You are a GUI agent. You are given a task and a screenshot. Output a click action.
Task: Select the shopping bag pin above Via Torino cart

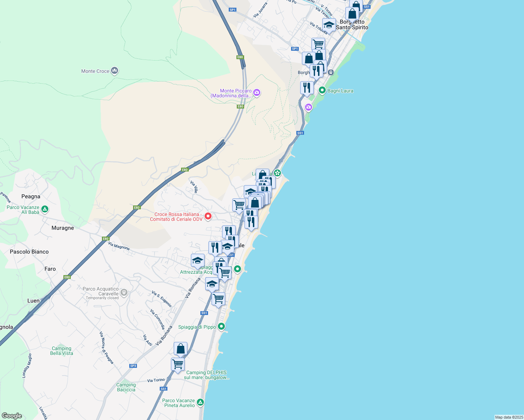[180, 349]
